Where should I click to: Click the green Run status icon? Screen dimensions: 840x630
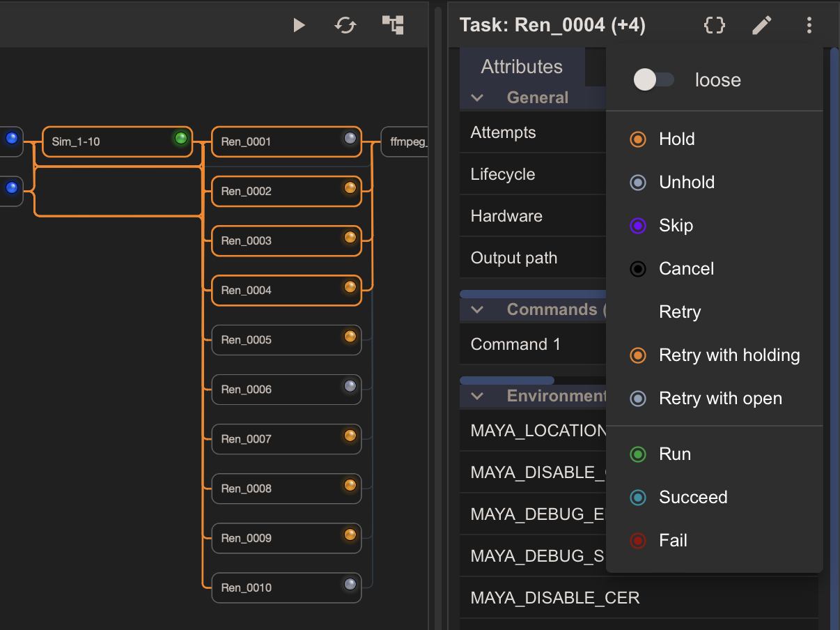(x=638, y=454)
